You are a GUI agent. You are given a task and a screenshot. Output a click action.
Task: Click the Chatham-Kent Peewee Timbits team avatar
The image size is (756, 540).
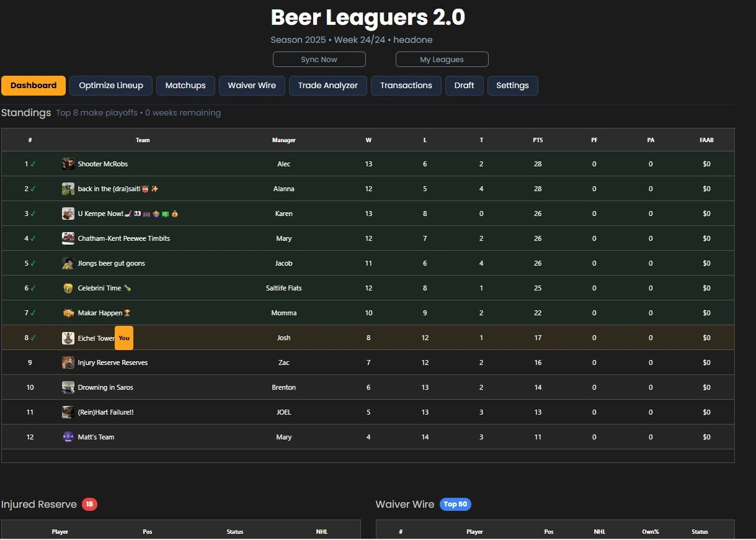[x=68, y=238]
